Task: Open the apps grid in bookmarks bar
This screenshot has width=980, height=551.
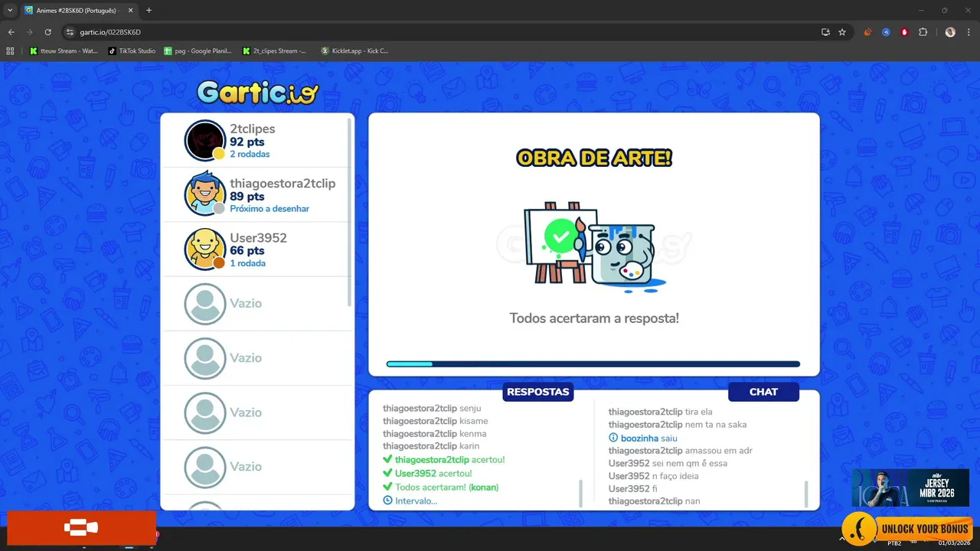Action: [10, 51]
